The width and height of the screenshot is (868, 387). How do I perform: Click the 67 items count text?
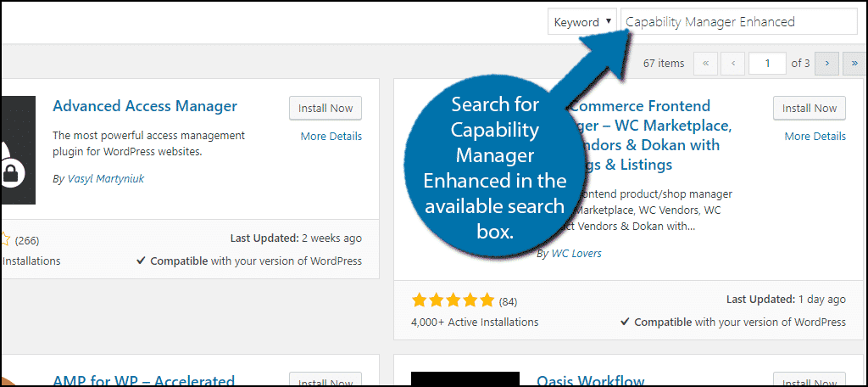pos(664,63)
